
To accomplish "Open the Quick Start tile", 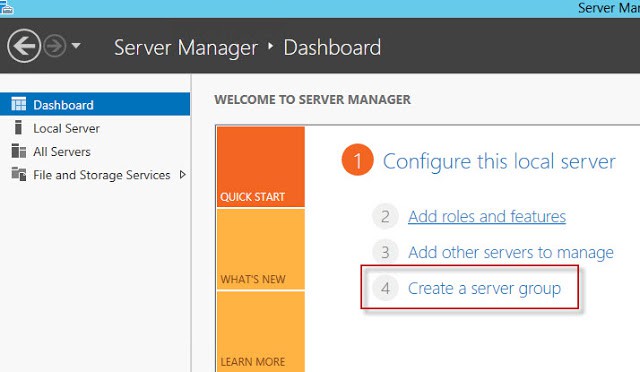I will pyautogui.click(x=261, y=167).
